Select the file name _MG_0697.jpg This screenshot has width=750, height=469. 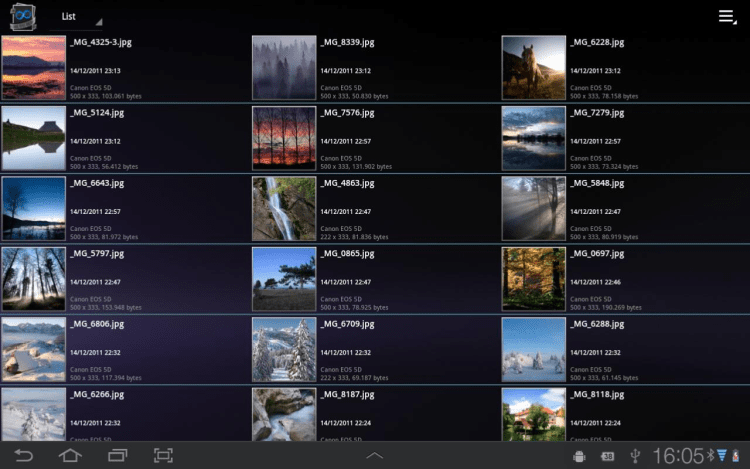click(597, 254)
